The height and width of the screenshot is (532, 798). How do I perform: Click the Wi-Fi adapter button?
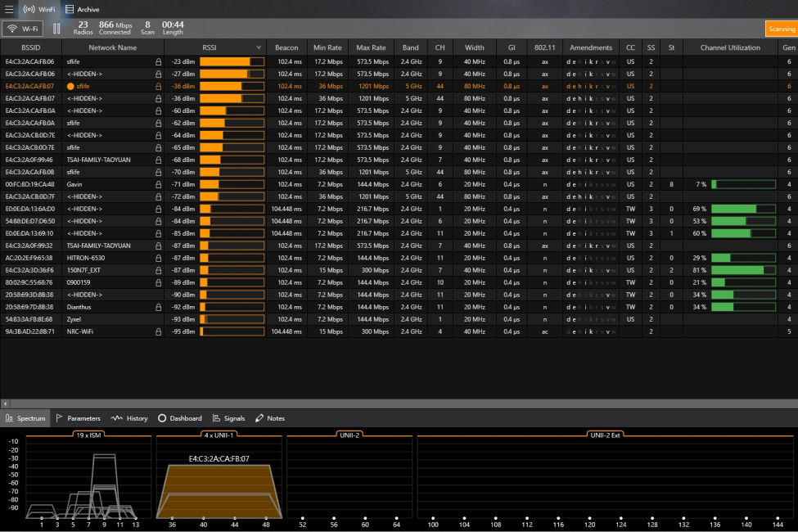click(x=23, y=29)
